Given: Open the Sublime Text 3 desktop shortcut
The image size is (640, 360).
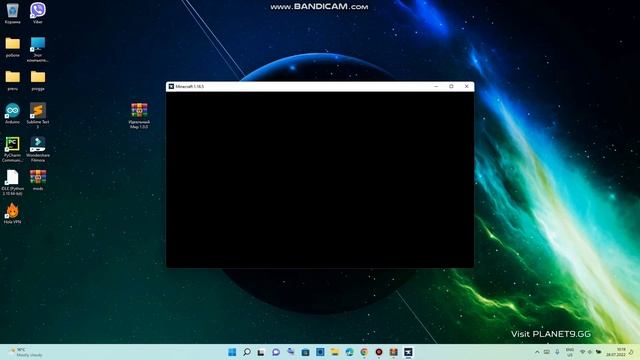Looking at the screenshot, I should pyautogui.click(x=38, y=116).
